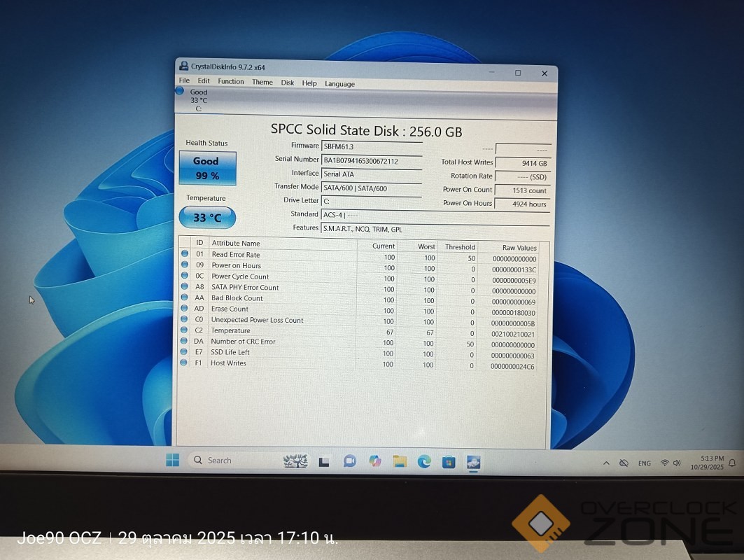Open the Language menu
Viewport: 744px width, 560px height.
pyautogui.click(x=339, y=84)
